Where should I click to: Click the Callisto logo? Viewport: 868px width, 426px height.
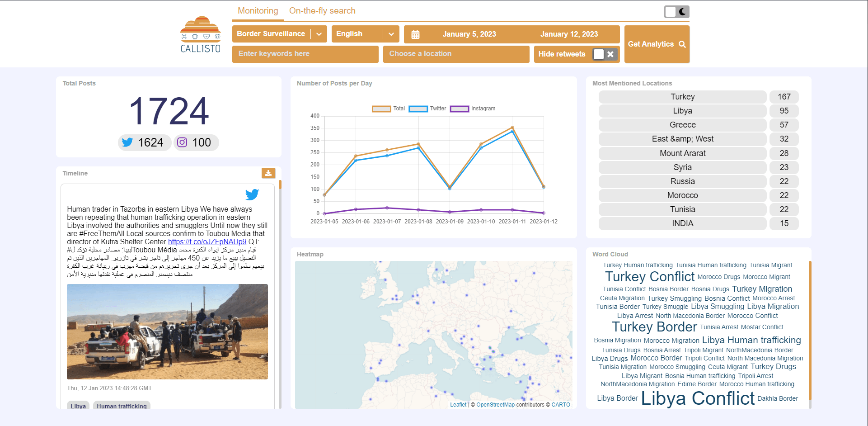(201, 35)
